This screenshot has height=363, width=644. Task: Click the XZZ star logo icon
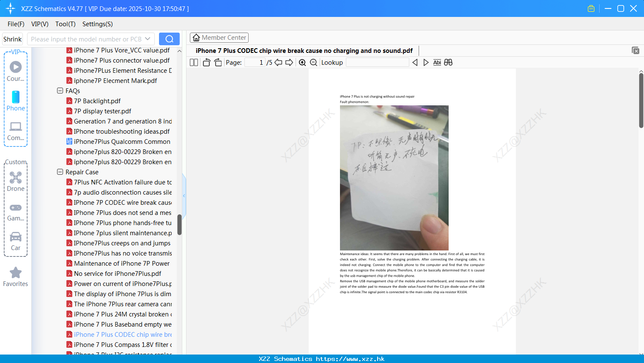click(x=11, y=8)
